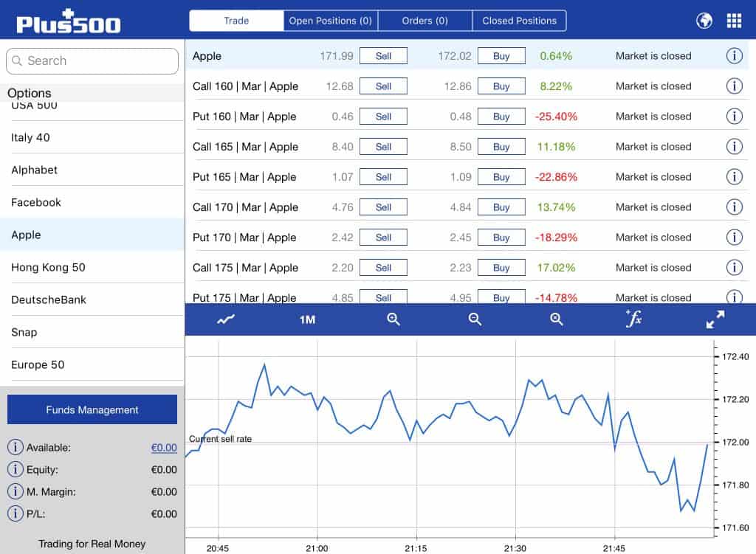Screen dimensions: 756x554
Task: Show info for Call 160 Mar Apple
Action: (x=734, y=86)
